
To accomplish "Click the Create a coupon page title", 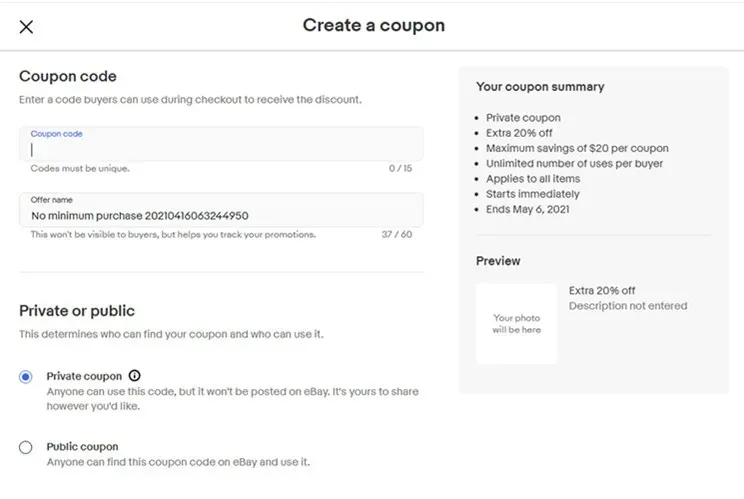I will [x=374, y=25].
